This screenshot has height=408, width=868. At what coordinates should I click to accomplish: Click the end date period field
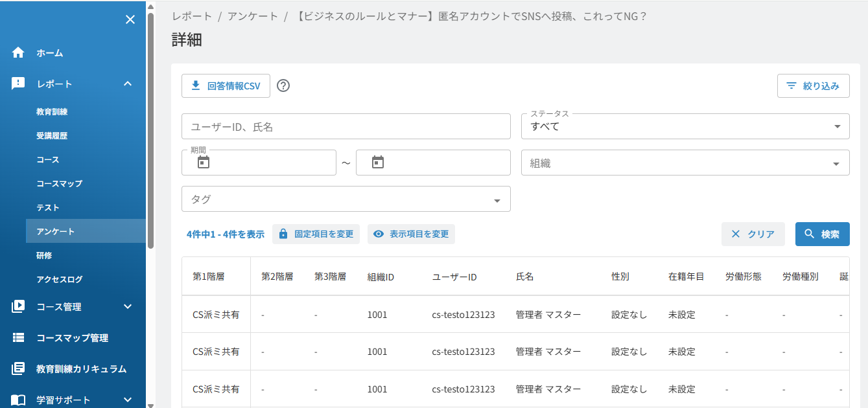click(433, 163)
